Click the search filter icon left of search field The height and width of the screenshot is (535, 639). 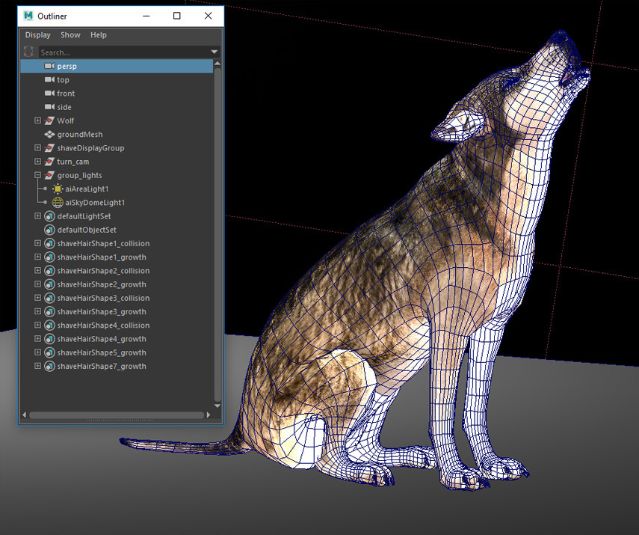[29, 52]
